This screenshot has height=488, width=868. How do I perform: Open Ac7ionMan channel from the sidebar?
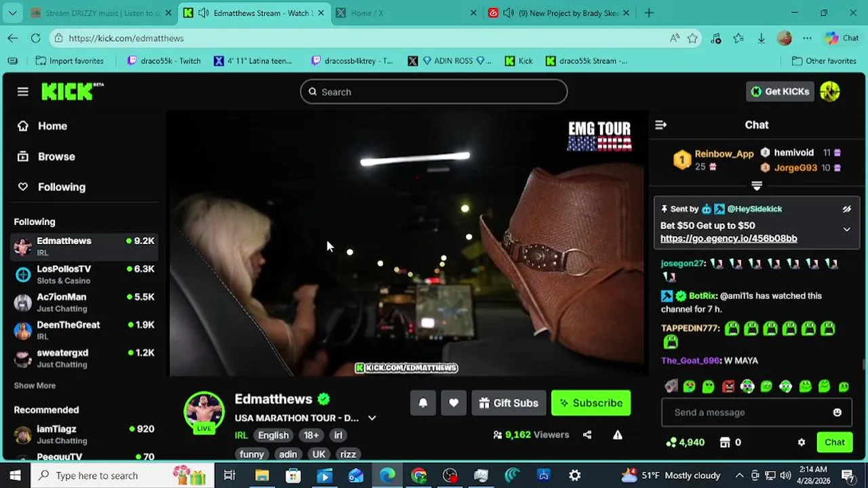pyautogui.click(x=84, y=302)
